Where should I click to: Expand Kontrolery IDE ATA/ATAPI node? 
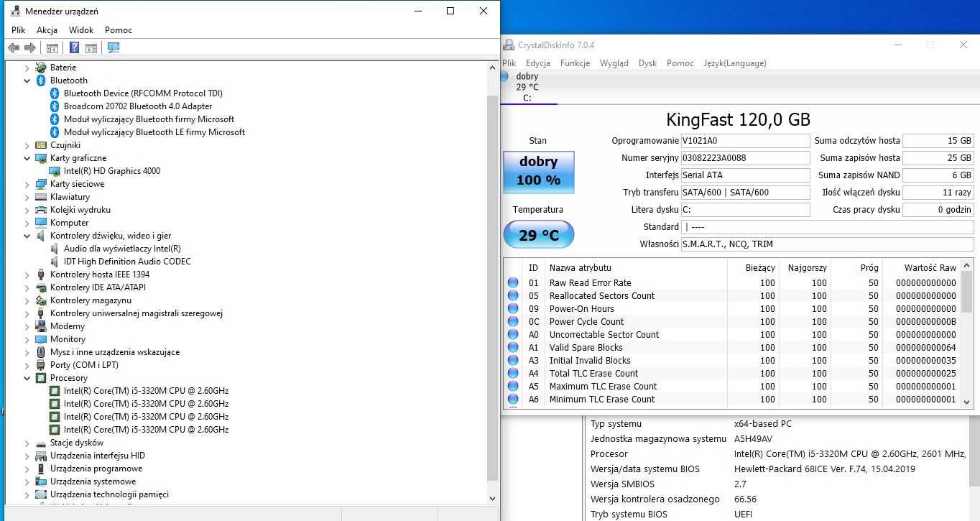click(x=27, y=287)
